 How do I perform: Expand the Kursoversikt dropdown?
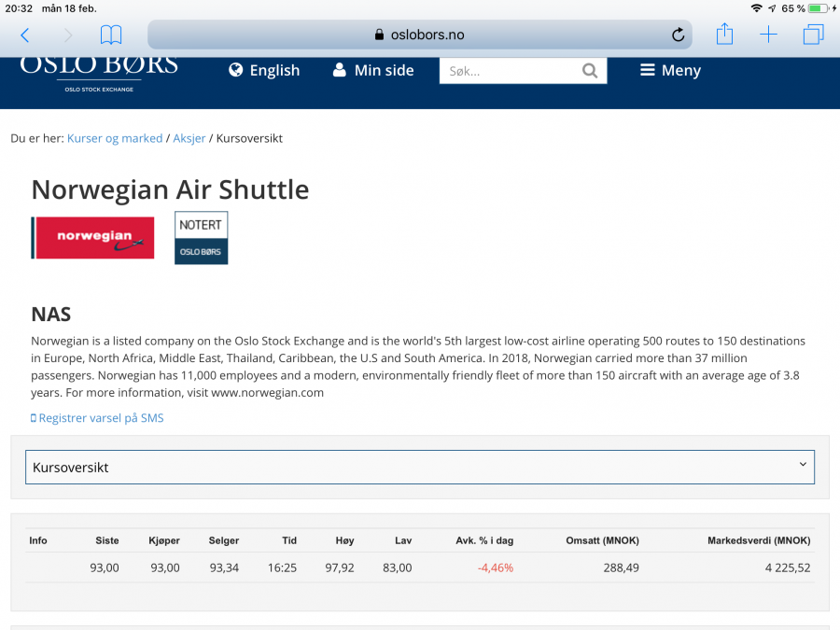pos(419,467)
